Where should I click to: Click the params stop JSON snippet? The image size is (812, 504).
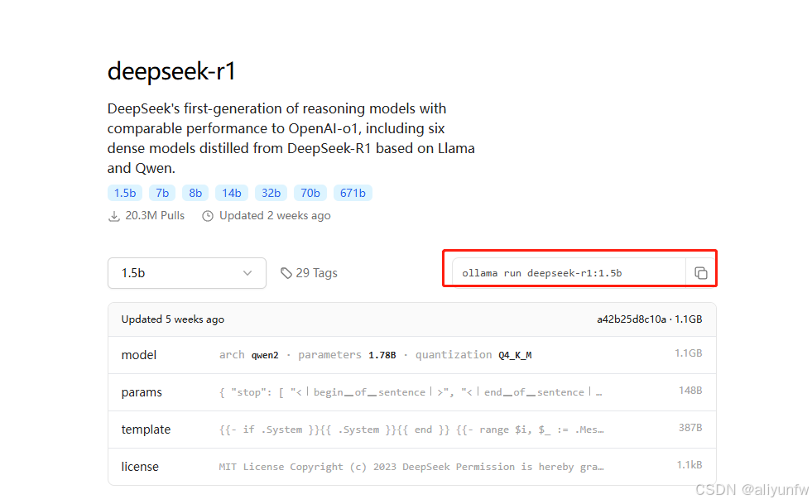click(411, 392)
